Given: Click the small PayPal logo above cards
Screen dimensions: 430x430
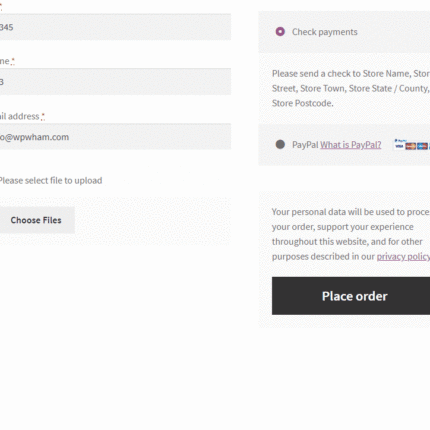Looking at the screenshot, I should point(401,140).
